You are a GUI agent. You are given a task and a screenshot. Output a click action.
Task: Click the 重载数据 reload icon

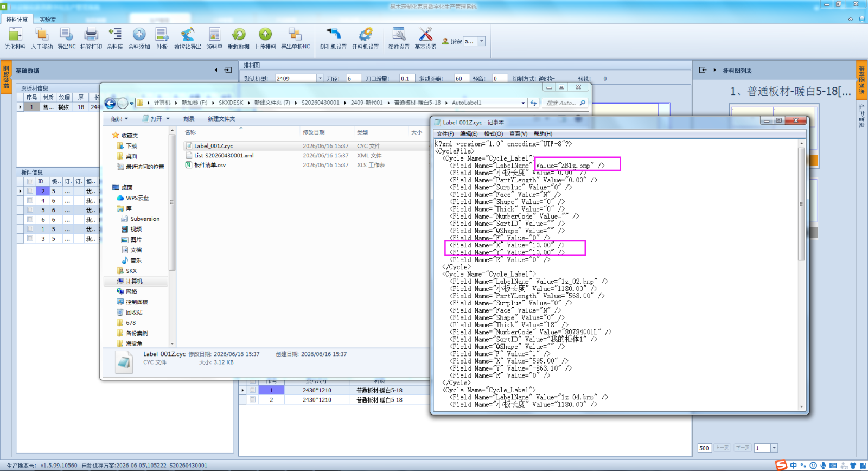point(238,39)
